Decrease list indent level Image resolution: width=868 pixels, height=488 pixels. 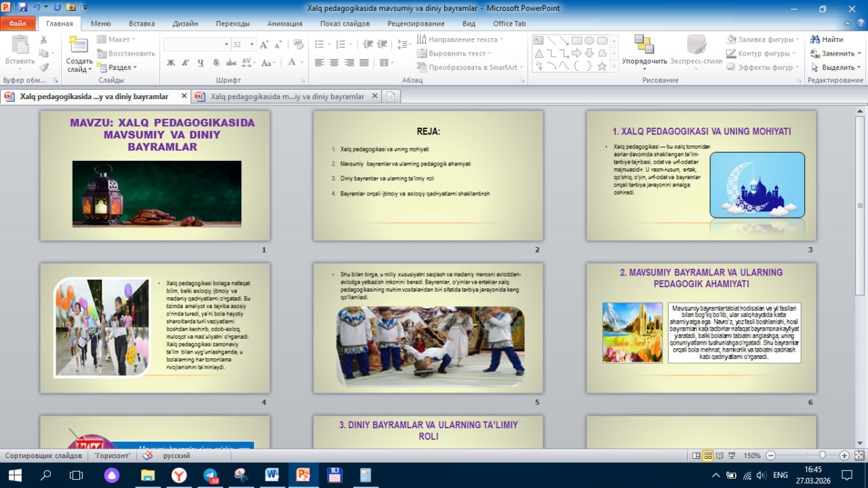coord(368,45)
